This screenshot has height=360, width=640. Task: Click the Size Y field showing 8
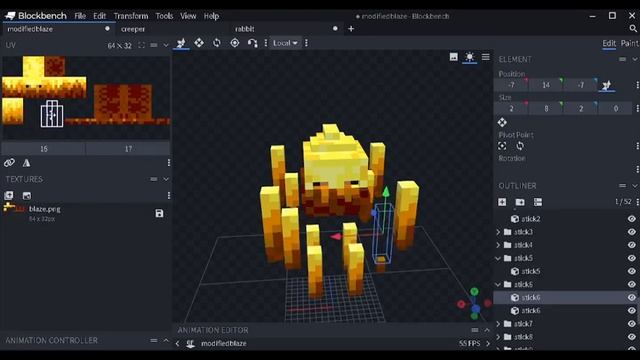coord(546,108)
